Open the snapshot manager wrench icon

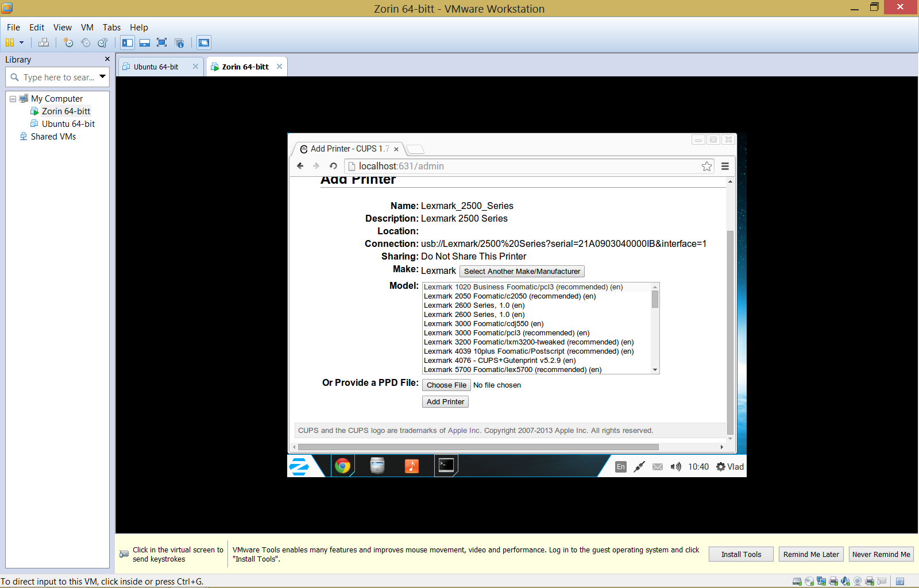103,42
